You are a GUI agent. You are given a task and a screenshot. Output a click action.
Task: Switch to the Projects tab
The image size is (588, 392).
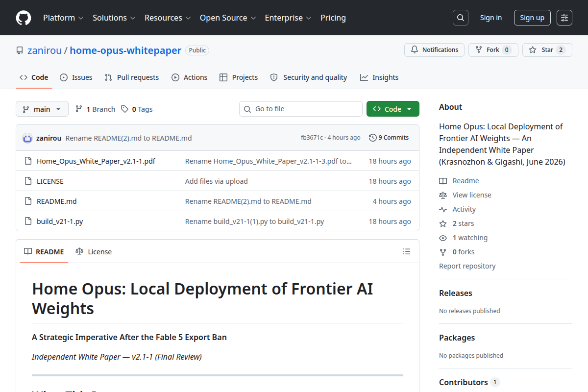point(239,77)
